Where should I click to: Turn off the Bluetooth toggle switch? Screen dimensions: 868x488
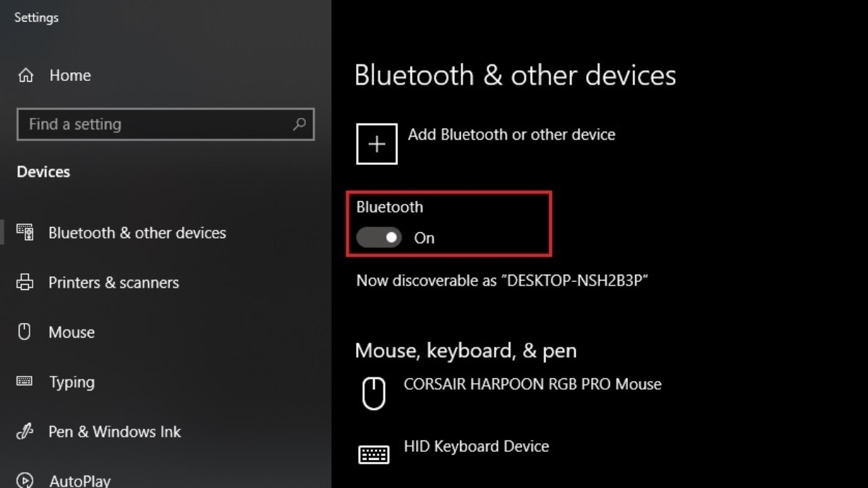coord(379,237)
